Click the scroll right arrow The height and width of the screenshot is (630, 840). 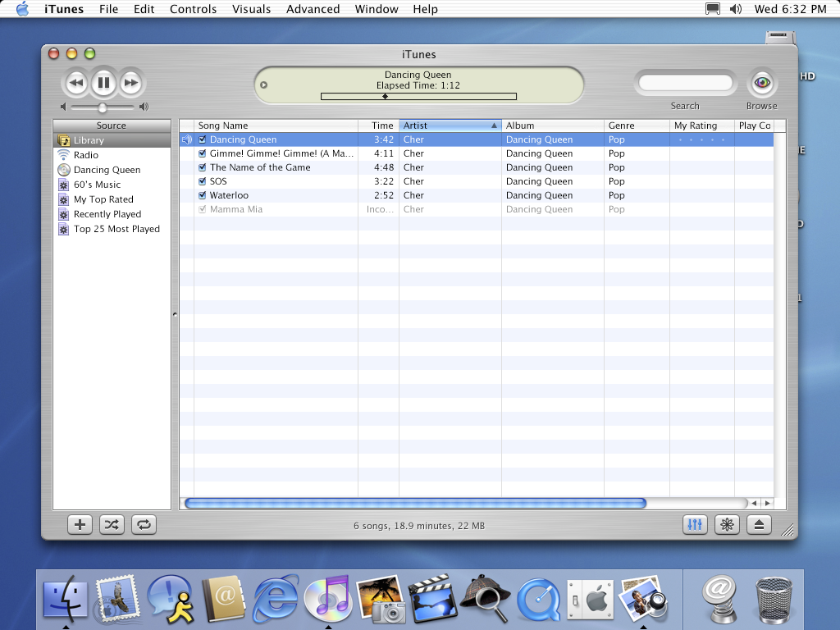(x=768, y=503)
